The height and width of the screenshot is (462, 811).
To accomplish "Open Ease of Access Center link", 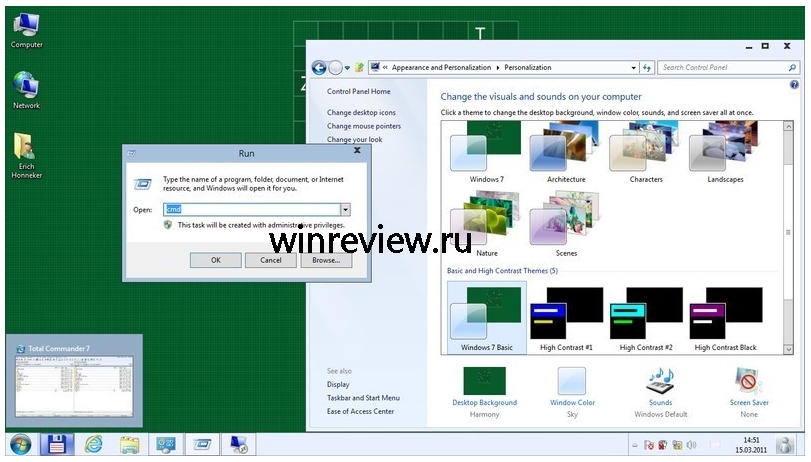I will coord(360,411).
